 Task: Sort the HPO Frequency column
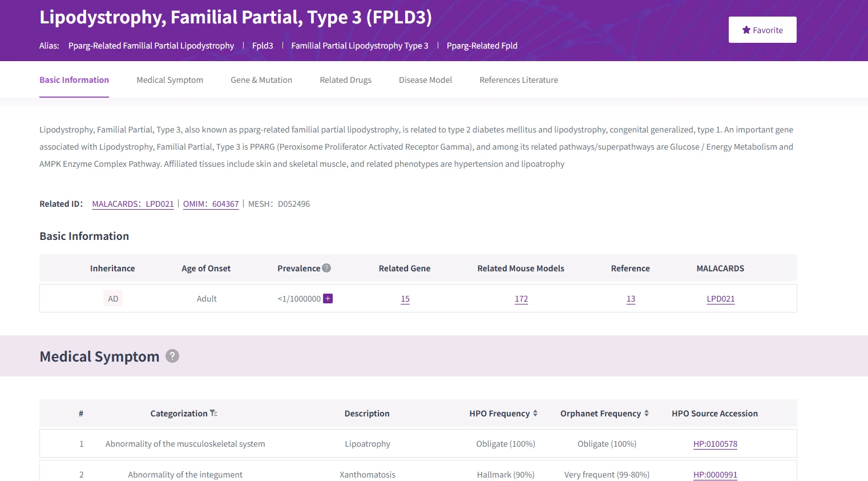pyautogui.click(x=535, y=412)
